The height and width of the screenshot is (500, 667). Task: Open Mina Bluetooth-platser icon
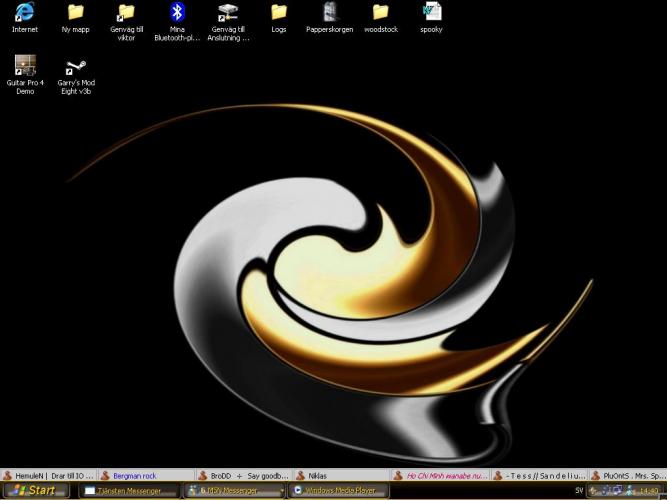click(x=177, y=13)
